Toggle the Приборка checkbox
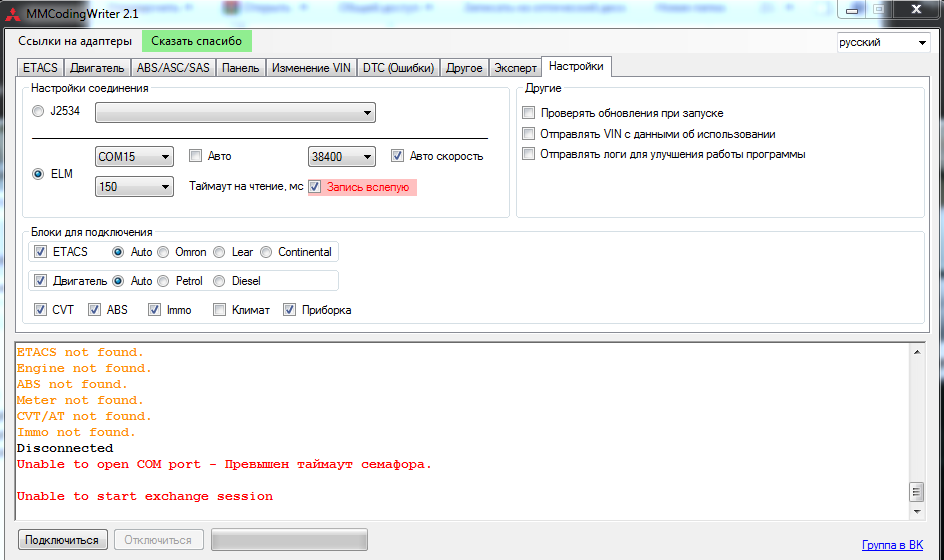The image size is (944, 560). (290, 310)
